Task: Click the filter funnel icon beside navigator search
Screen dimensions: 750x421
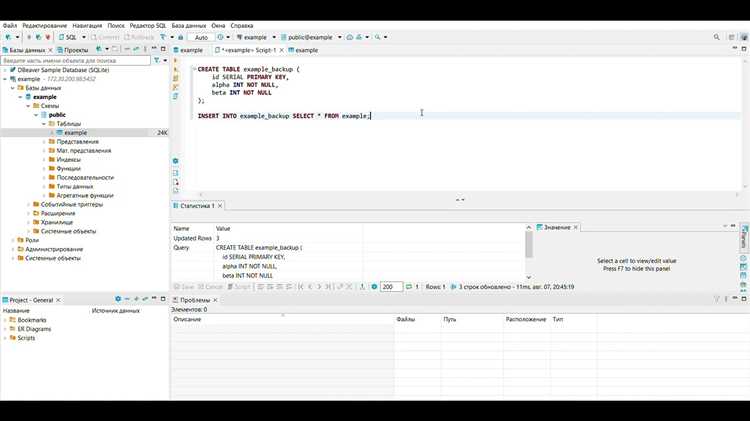Action: (156, 61)
